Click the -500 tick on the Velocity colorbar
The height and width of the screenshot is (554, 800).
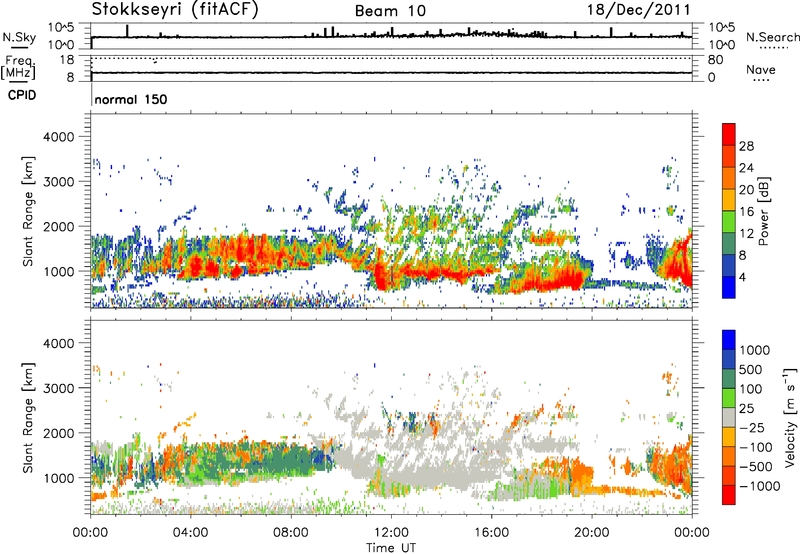coord(756,466)
